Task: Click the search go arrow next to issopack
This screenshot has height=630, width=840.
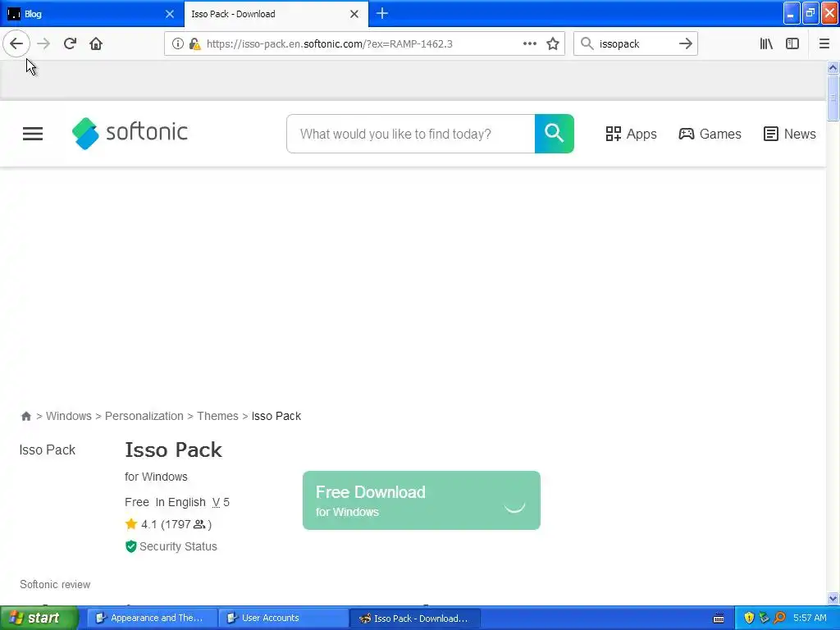Action: [x=686, y=44]
